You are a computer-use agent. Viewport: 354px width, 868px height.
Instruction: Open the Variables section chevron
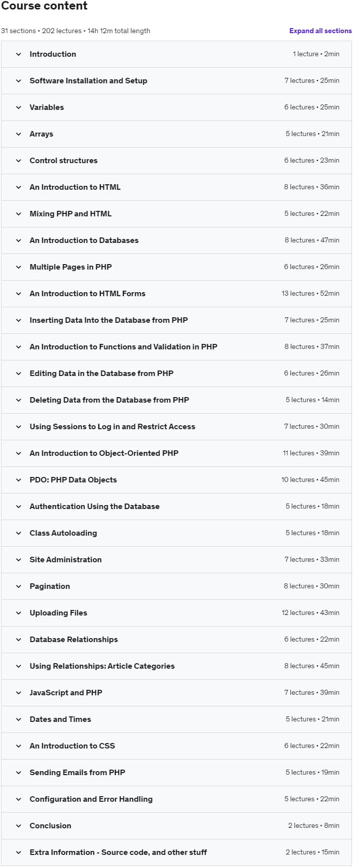(x=19, y=107)
